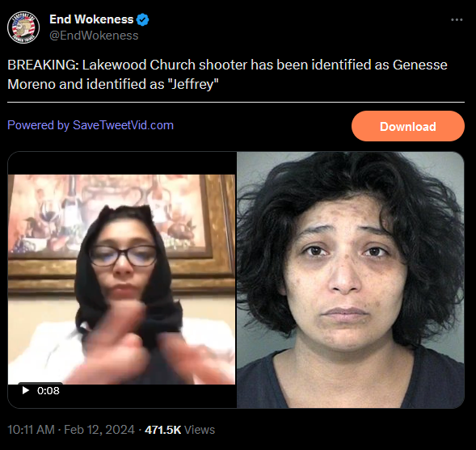Click the word BREAKING in the tweet
This screenshot has height=450, width=476.
43,65
